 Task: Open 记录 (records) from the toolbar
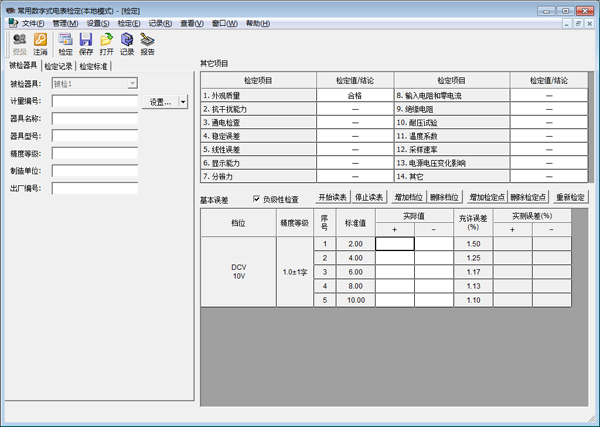[x=127, y=43]
